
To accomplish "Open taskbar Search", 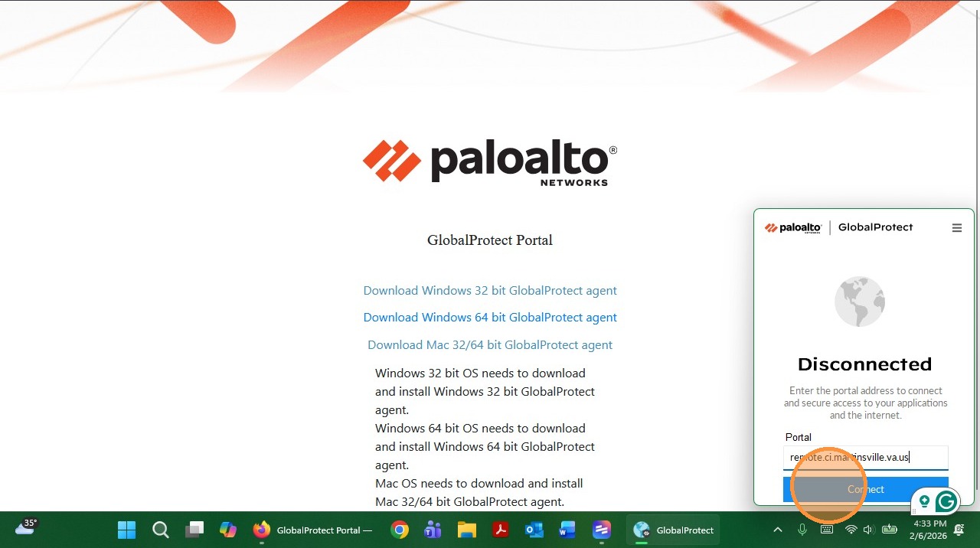I will point(160,530).
